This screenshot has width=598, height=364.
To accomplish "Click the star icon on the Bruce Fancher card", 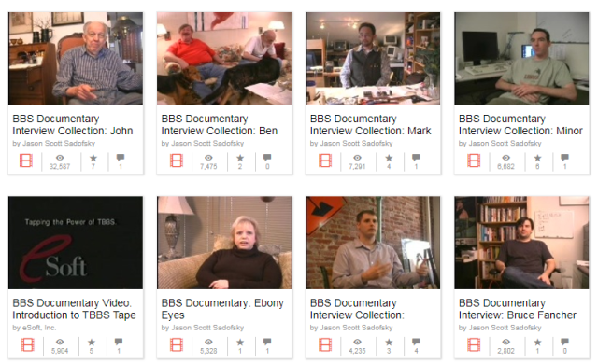I will pyautogui.click(x=537, y=342).
